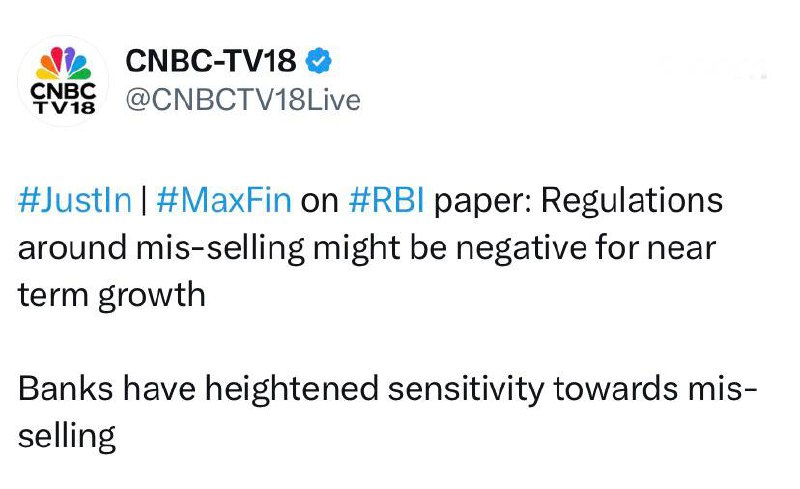The width and height of the screenshot is (800, 489).
Task: Click the word "Banks" in second paragraph
Action: click(62, 389)
